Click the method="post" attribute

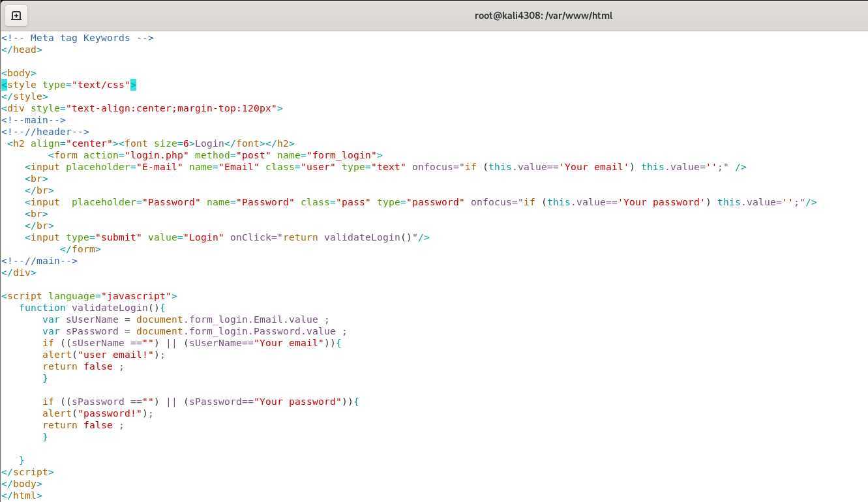click(x=233, y=155)
